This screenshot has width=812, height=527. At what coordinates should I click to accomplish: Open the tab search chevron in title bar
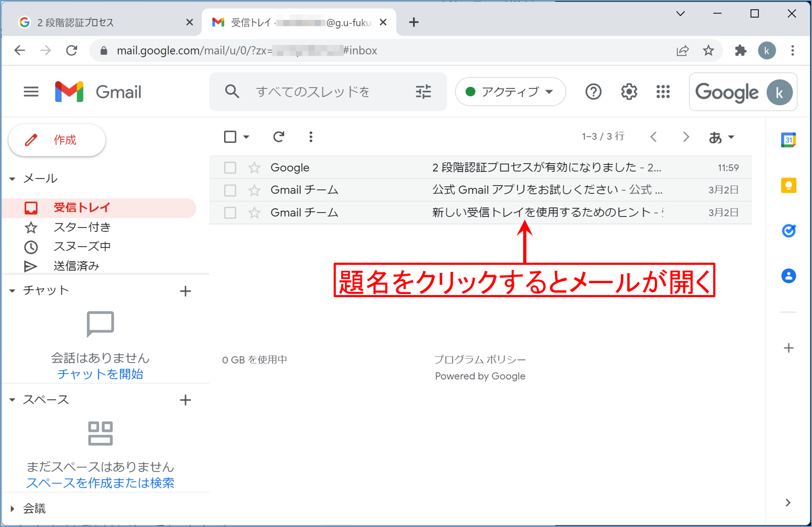click(x=680, y=14)
